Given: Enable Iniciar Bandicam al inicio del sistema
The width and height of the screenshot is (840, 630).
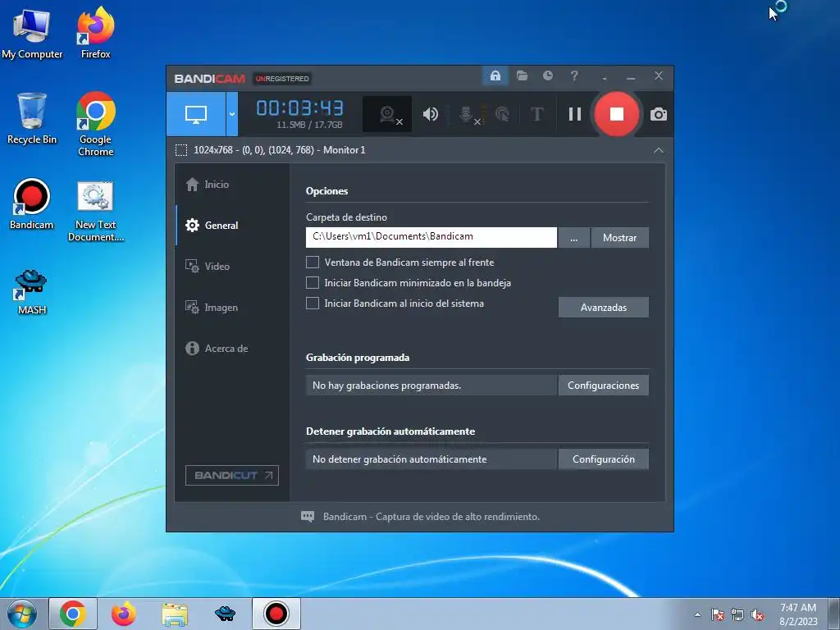Looking at the screenshot, I should click(313, 304).
